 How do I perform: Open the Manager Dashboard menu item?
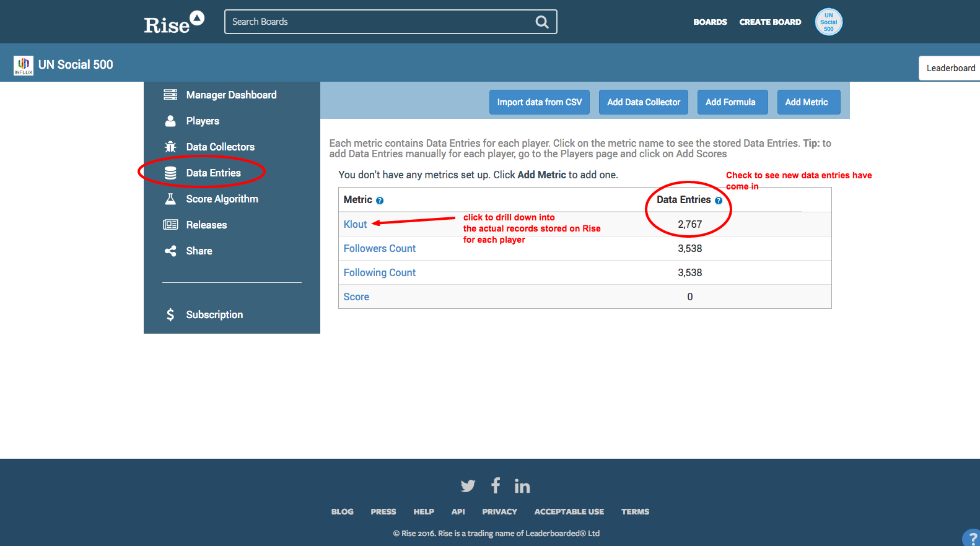click(x=232, y=95)
